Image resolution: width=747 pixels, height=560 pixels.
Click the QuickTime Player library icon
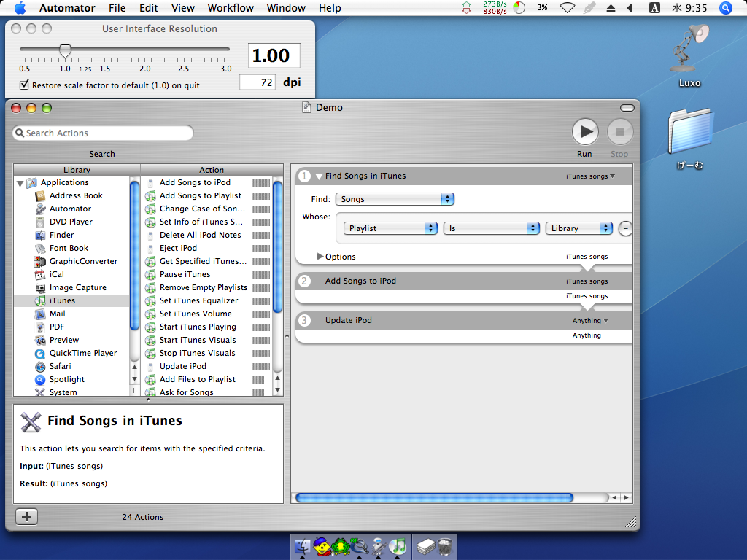click(x=41, y=354)
